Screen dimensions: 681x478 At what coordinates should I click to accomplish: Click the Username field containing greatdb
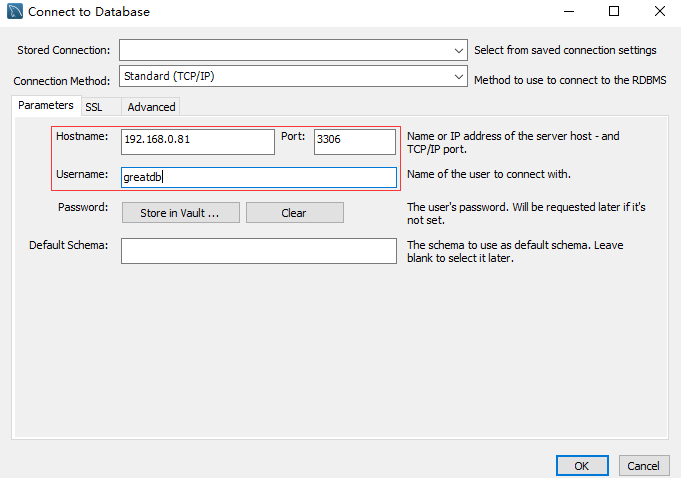259,178
